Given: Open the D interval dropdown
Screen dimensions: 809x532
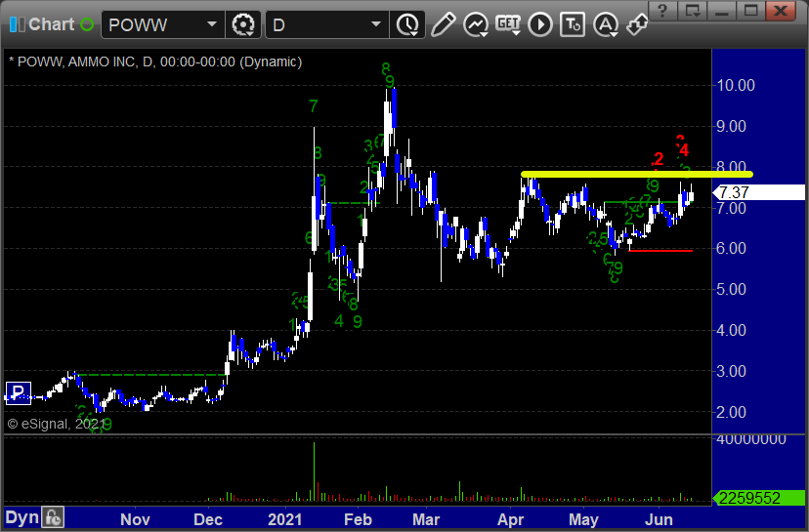Looking at the screenshot, I should click(376, 24).
